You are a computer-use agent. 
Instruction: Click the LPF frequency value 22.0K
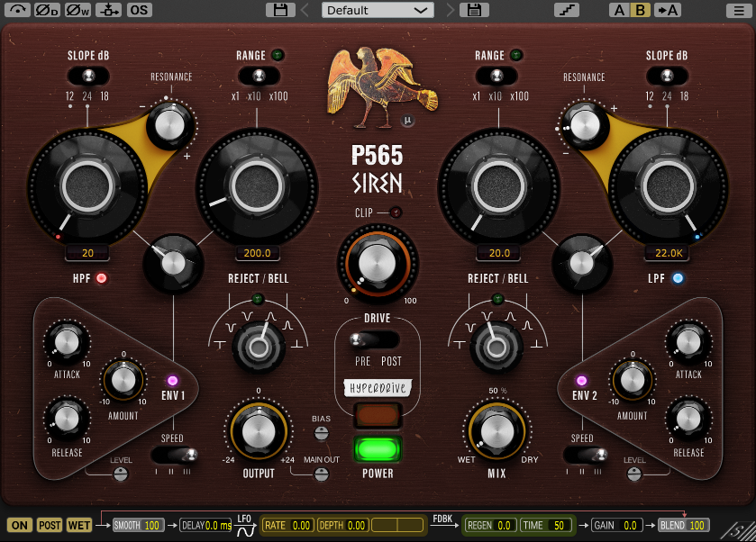click(669, 253)
